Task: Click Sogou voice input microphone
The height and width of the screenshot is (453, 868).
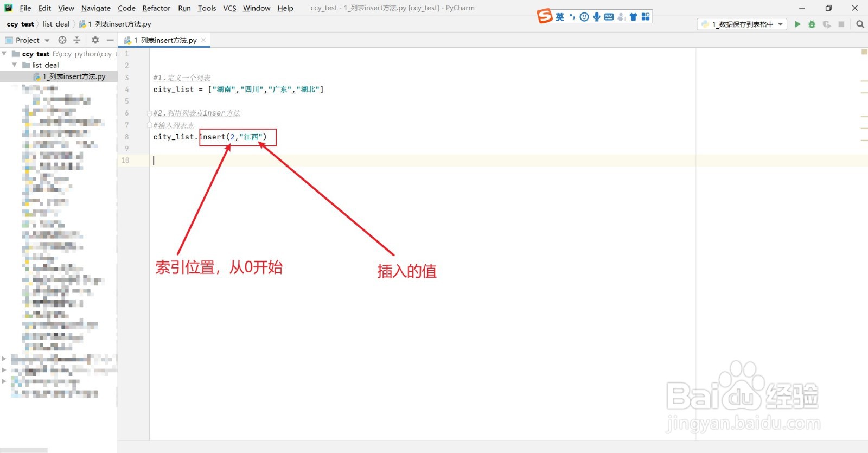Action: [597, 17]
